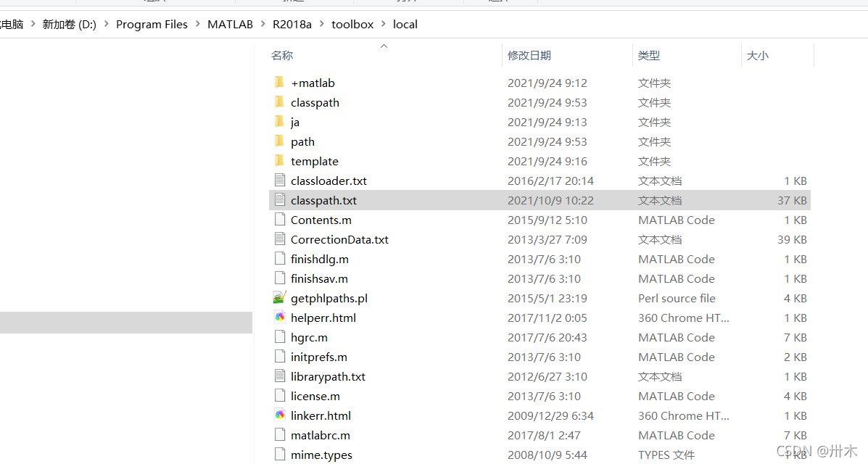Expand chevron after R2018a in address bar
This screenshot has height=464, width=868.
[x=322, y=24]
